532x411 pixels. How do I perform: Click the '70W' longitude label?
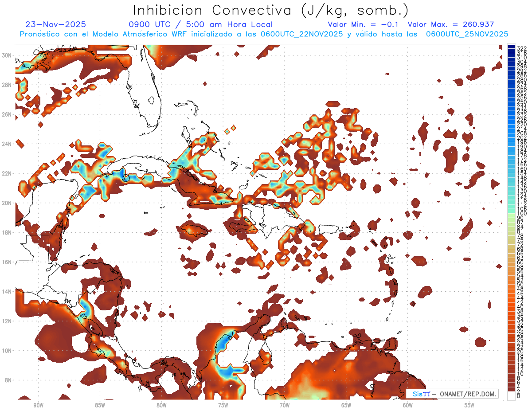[285, 405]
